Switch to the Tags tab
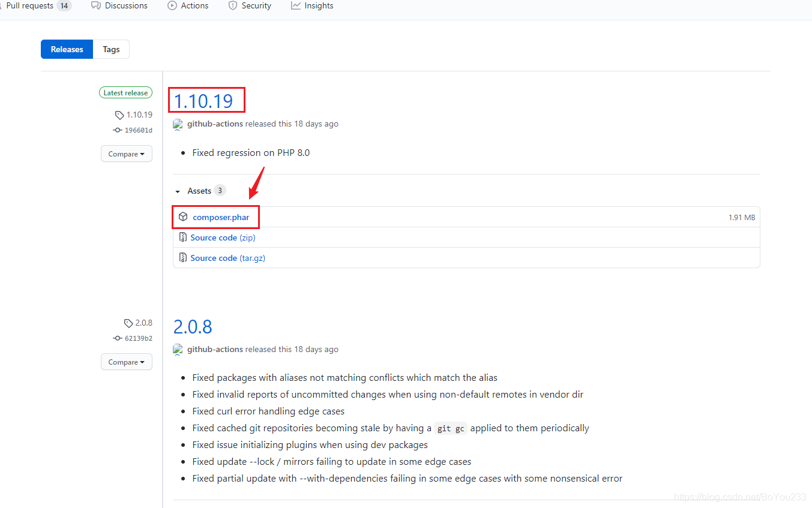 point(111,49)
